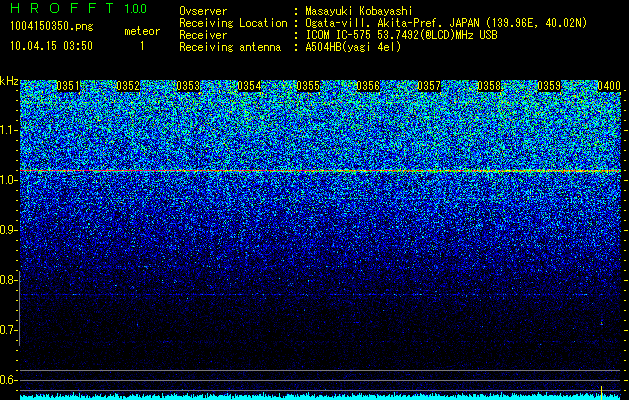Click the 0.6 frequency axis label
Screen dimensions: 629x400
[8, 380]
